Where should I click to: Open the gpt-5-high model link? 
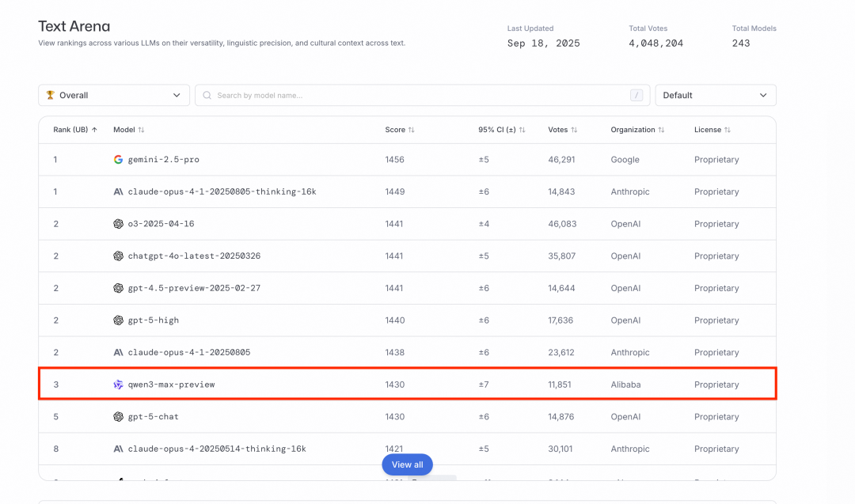click(153, 320)
